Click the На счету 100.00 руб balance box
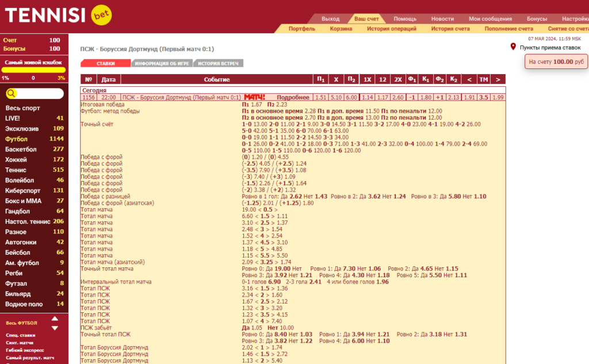Screen dimensions: 589x364 pos(556,62)
